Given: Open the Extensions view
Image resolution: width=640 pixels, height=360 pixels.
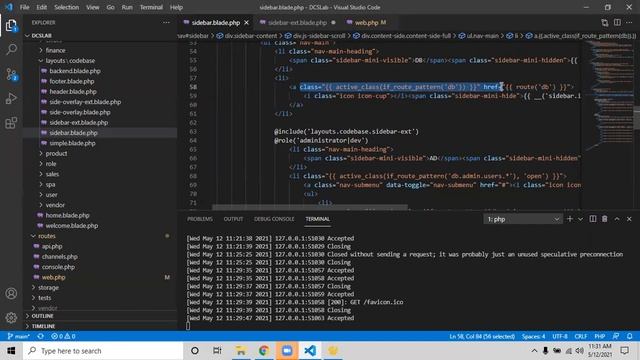Looking at the screenshot, I should tap(11, 122).
